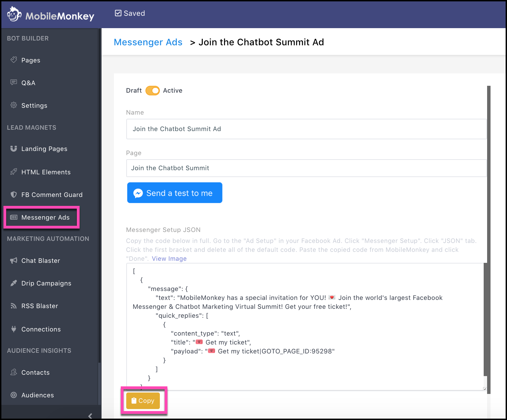Open Q&A via its chat bubble icon

pos(13,82)
